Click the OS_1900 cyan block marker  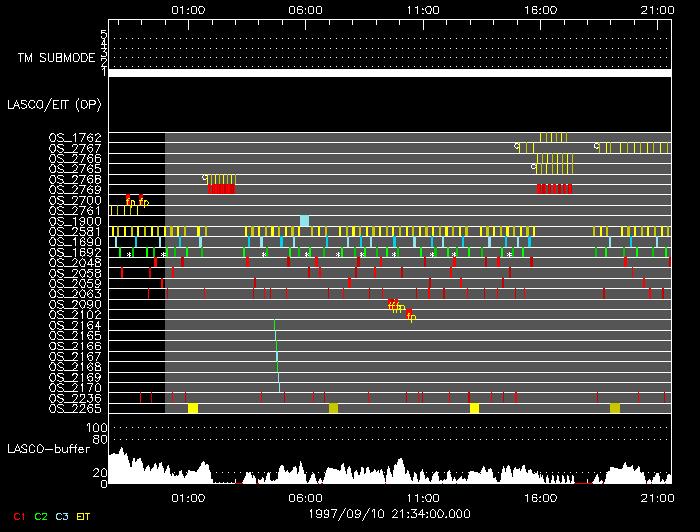click(x=304, y=221)
